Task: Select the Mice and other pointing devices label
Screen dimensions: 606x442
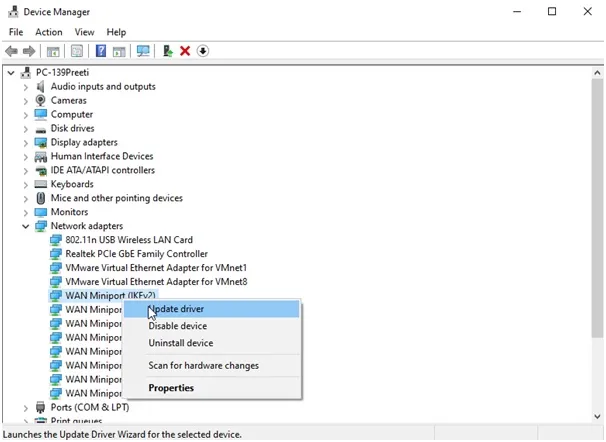Action: pos(117,198)
